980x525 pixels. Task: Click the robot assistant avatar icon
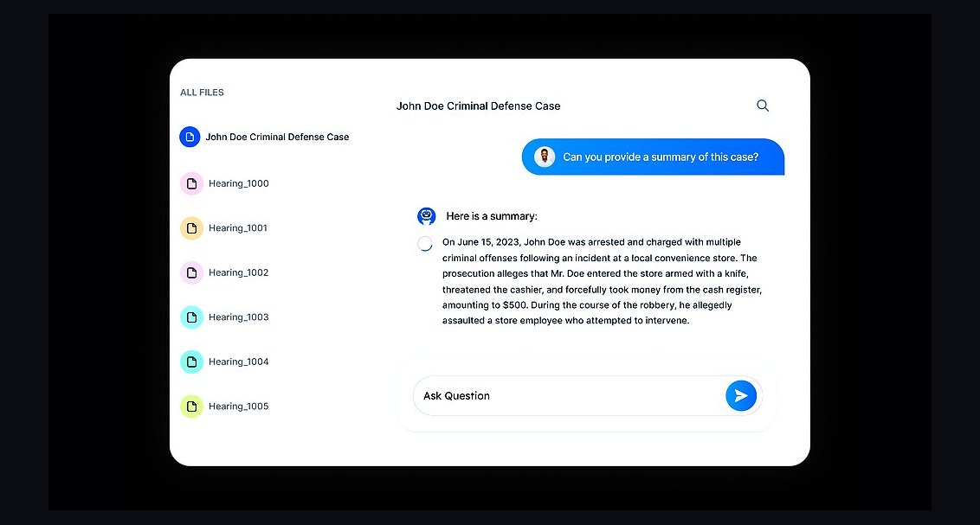(x=426, y=216)
